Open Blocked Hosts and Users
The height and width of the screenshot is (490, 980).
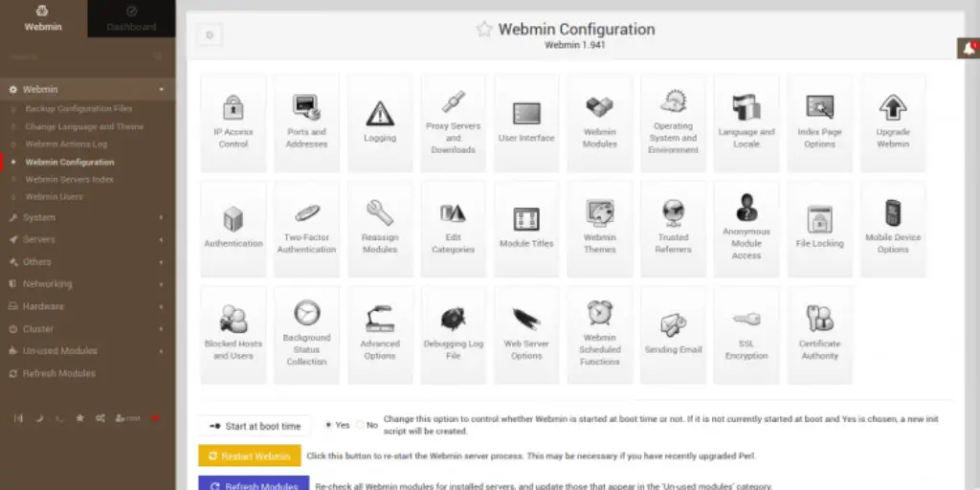click(234, 335)
